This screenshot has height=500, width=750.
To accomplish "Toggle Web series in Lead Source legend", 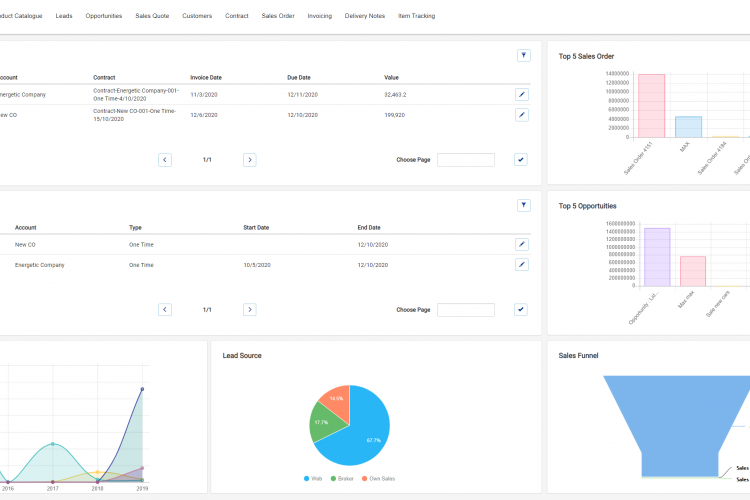I will coord(315,479).
